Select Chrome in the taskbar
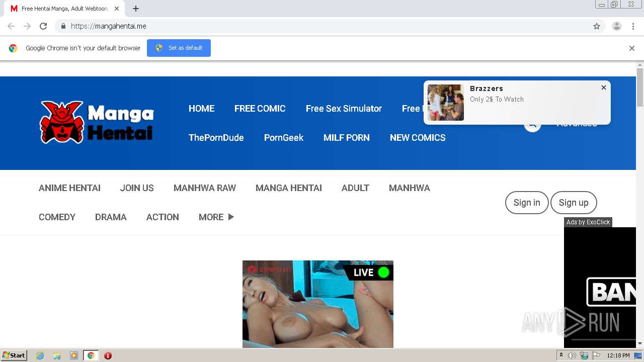 [91, 355]
